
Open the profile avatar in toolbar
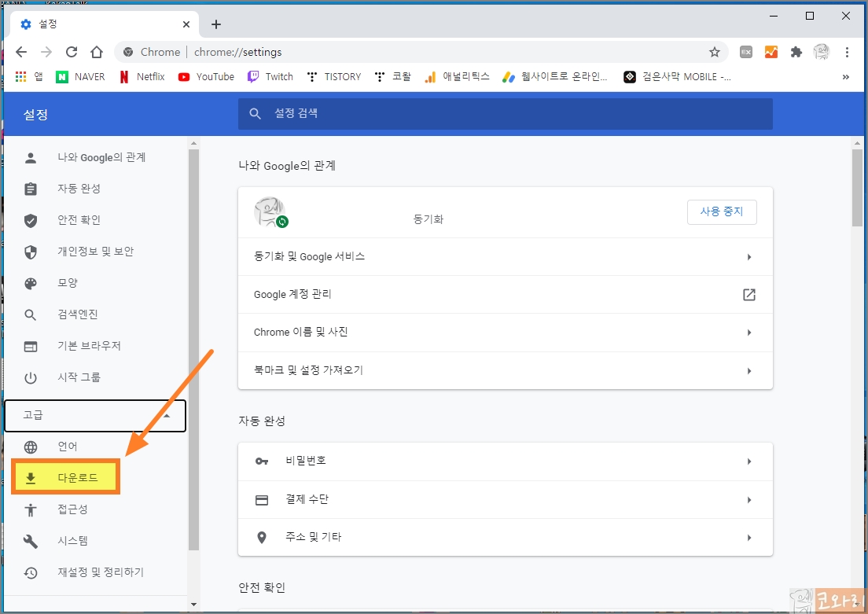822,52
